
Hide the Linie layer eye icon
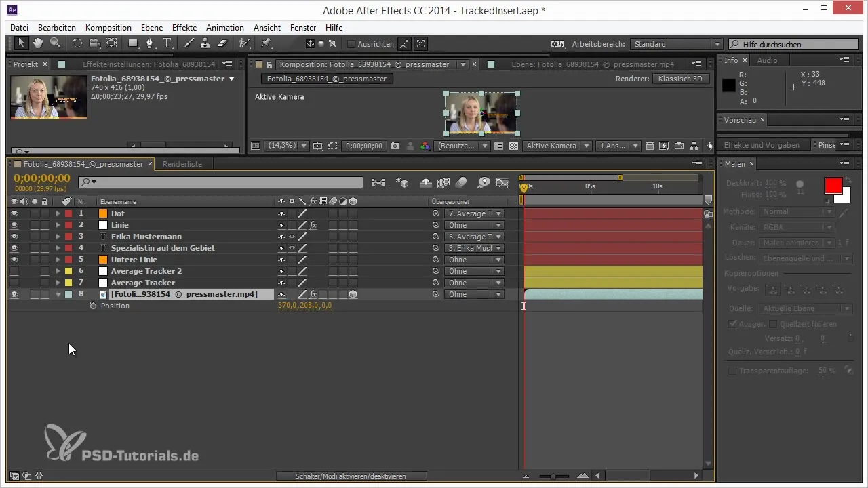[14, 225]
